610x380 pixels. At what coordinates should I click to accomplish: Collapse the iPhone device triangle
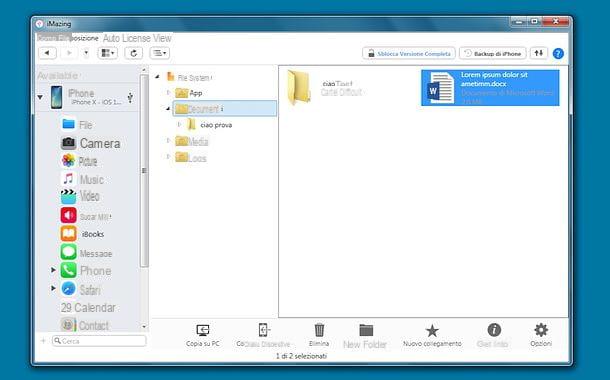coord(40,97)
